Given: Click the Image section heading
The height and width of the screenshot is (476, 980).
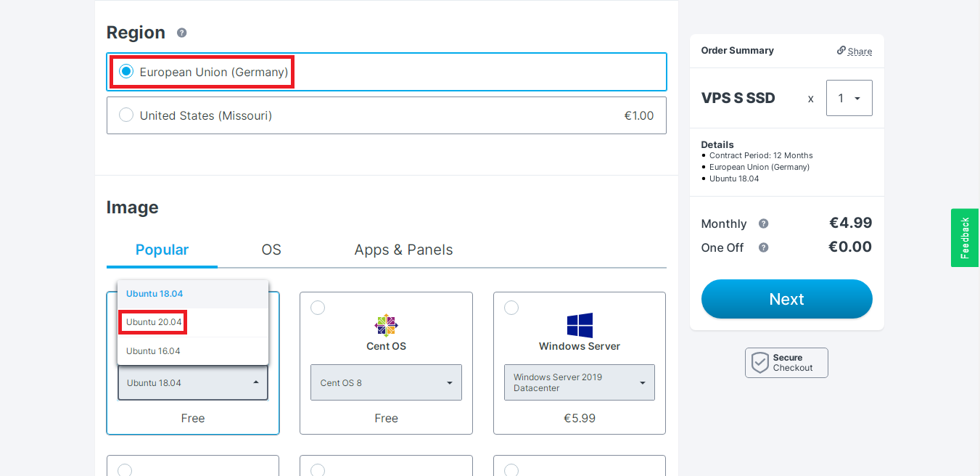Looking at the screenshot, I should [x=132, y=208].
